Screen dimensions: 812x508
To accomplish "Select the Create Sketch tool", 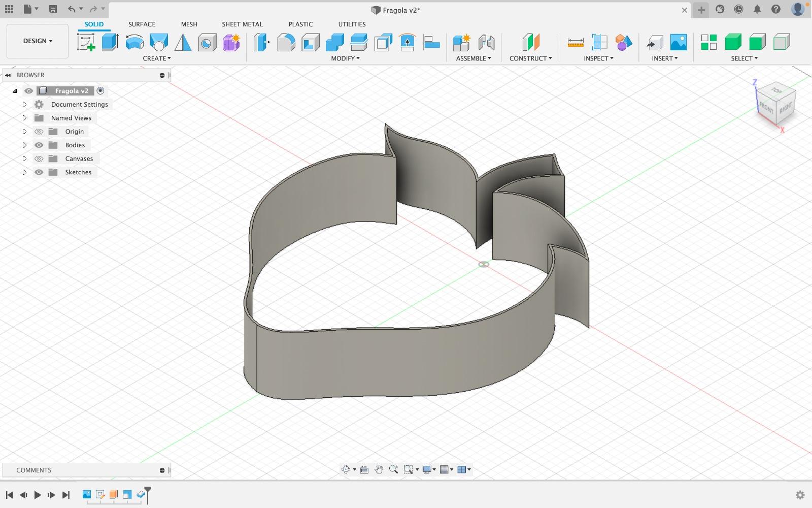I will [x=86, y=42].
